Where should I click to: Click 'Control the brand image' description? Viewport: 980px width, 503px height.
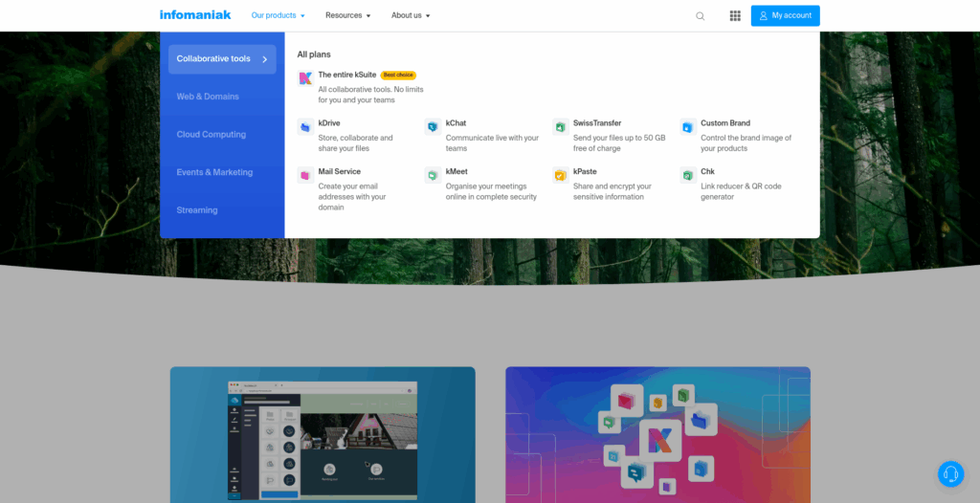[x=746, y=143]
